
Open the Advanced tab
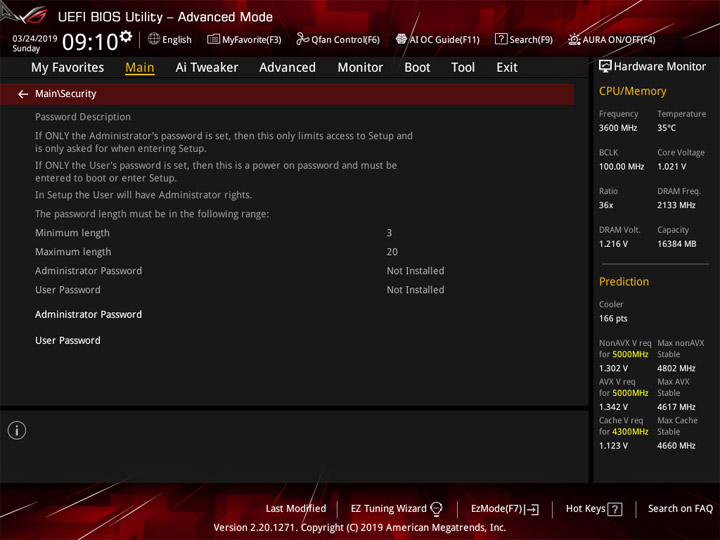pos(287,68)
